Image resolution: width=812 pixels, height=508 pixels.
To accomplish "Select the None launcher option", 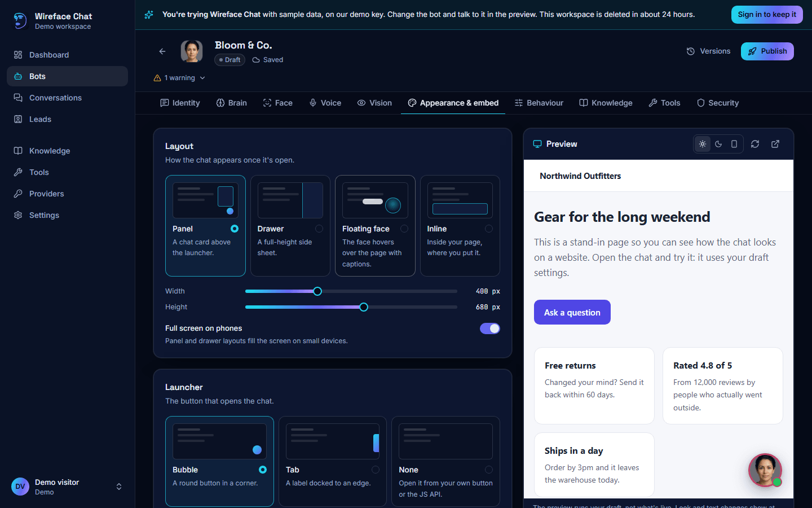I will pos(445,461).
